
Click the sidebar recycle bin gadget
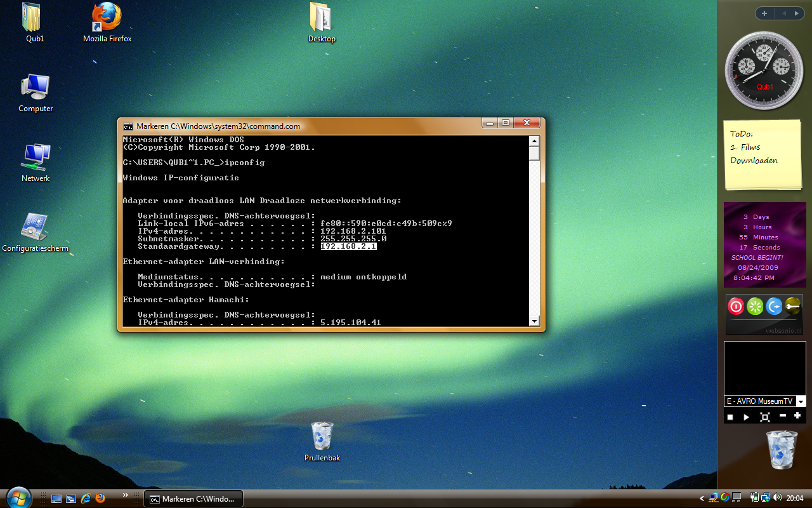click(782, 450)
